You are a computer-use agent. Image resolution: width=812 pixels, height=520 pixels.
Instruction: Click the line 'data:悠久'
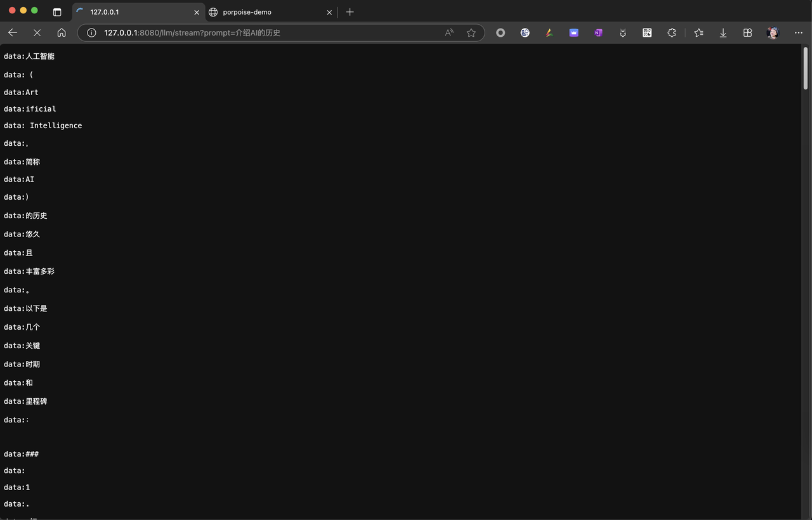(x=22, y=234)
